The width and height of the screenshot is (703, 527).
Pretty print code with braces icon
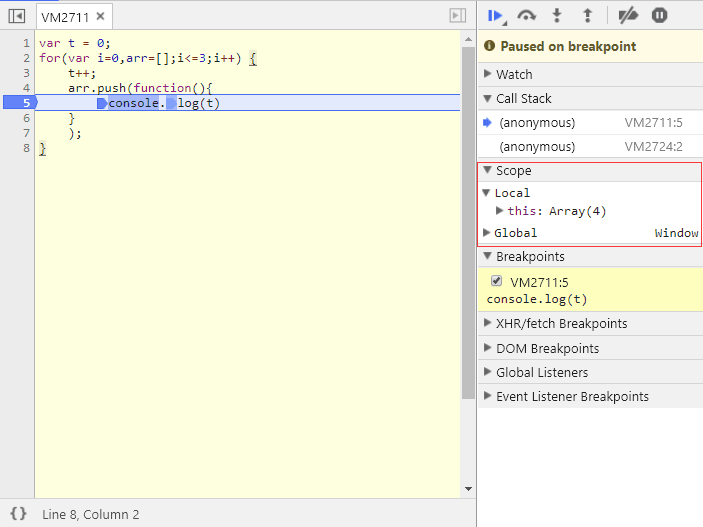[18, 514]
